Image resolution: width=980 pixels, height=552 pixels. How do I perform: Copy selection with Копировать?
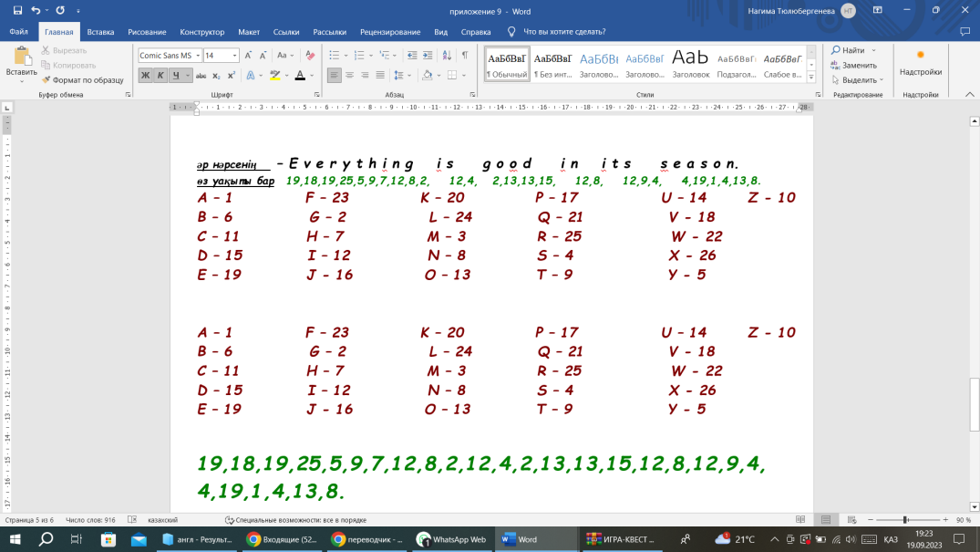[68, 65]
